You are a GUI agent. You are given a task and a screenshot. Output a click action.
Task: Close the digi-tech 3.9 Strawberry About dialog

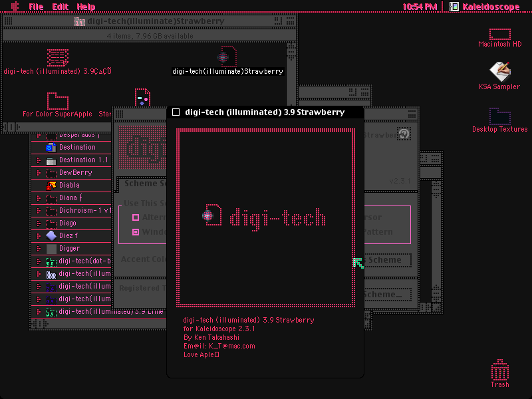[176, 112]
